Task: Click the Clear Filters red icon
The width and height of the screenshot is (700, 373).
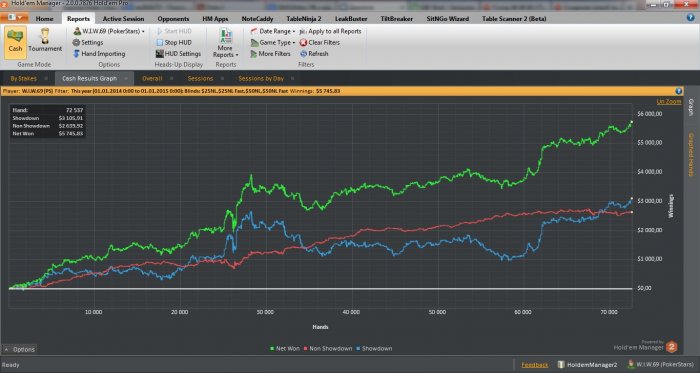Action: click(304, 42)
